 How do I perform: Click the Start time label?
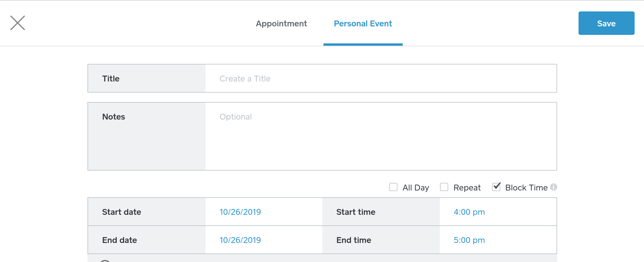pyautogui.click(x=356, y=212)
